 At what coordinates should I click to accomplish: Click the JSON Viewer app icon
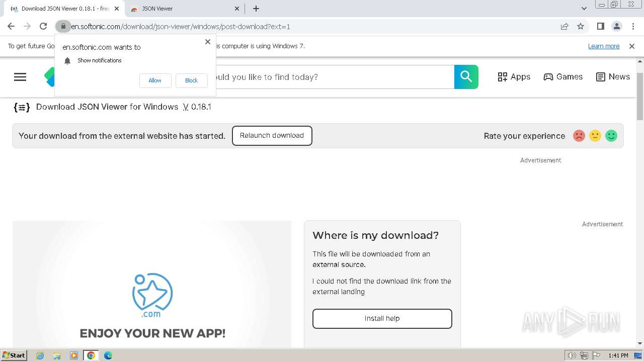tap(22, 107)
